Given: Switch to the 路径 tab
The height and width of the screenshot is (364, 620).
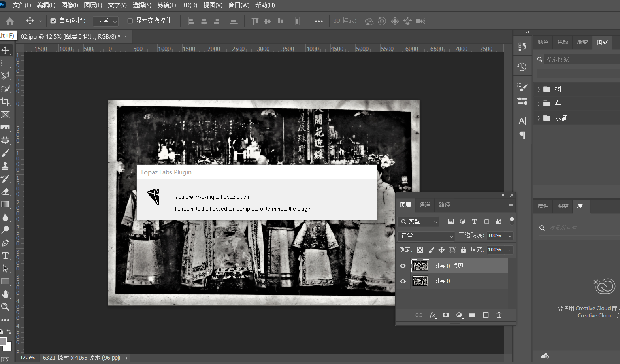Looking at the screenshot, I should [445, 205].
